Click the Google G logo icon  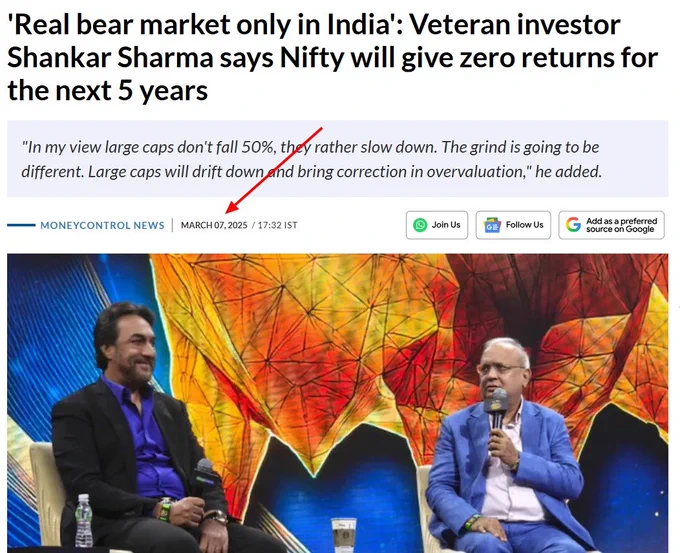point(573,224)
